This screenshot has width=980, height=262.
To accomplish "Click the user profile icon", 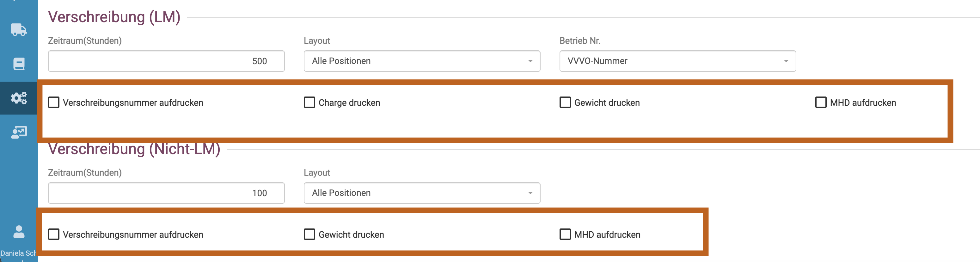I will point(19,231).
